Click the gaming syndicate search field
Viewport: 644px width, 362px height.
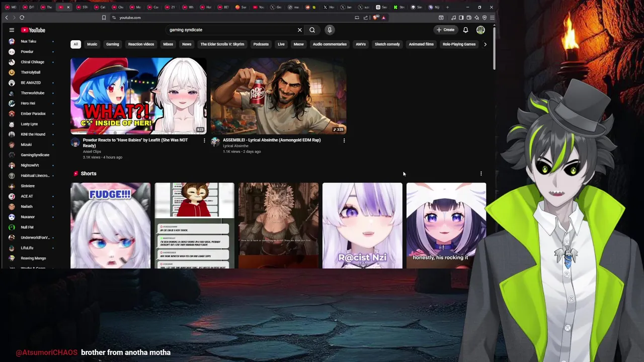pyautogui.click(x=231, y=30)
